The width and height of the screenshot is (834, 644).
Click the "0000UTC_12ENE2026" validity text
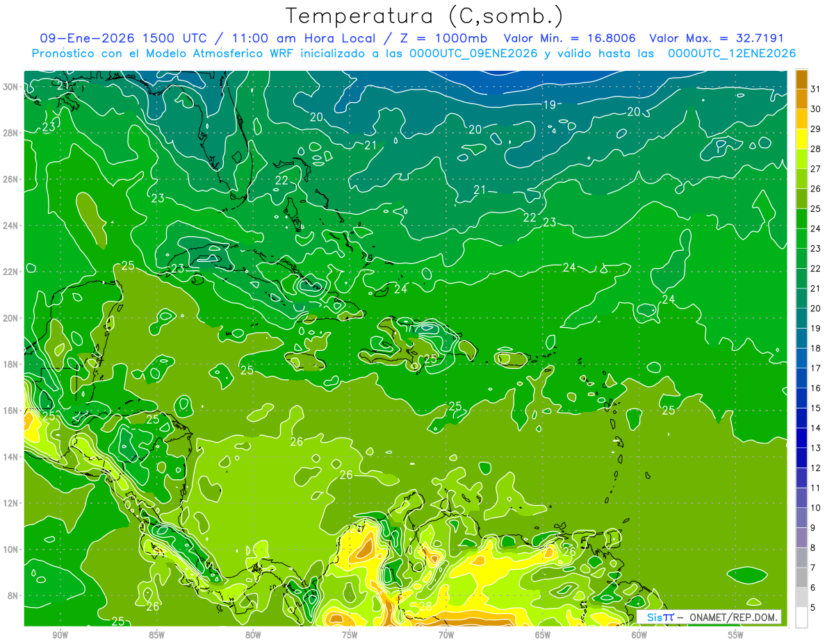coord(732,53)
